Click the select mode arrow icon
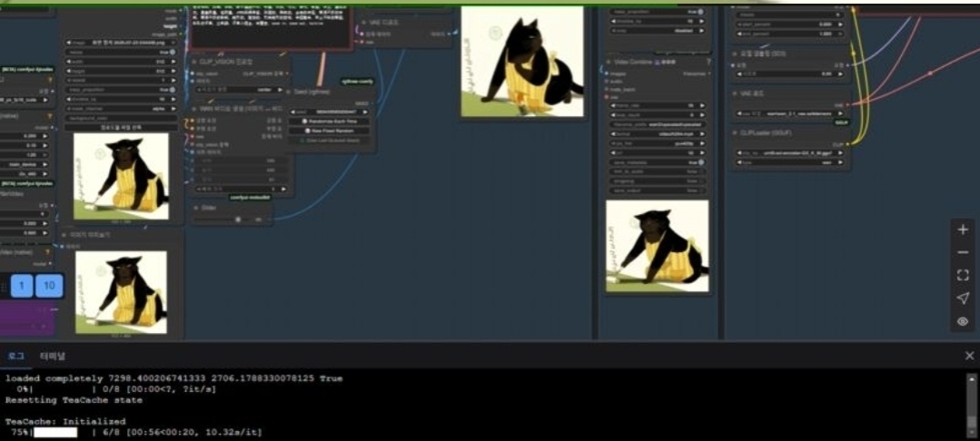 (x=963, y=298)
